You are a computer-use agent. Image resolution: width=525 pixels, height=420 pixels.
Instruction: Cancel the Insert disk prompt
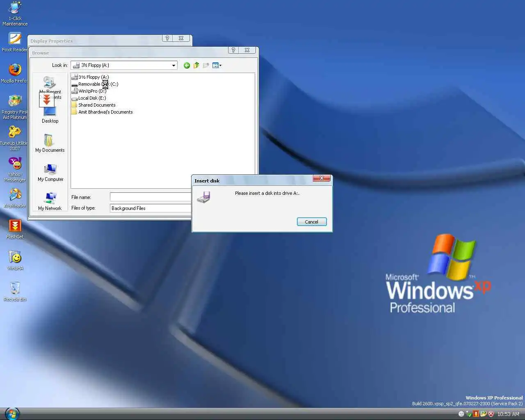[x=312, y=222]
